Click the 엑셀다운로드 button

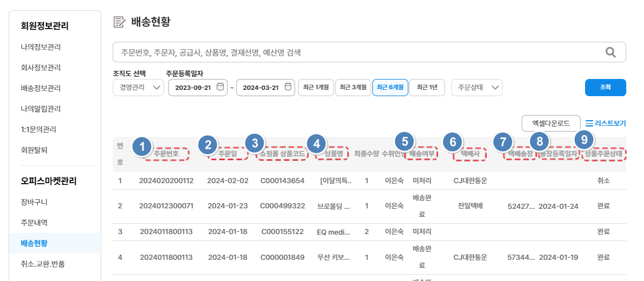tap(551, 123)
